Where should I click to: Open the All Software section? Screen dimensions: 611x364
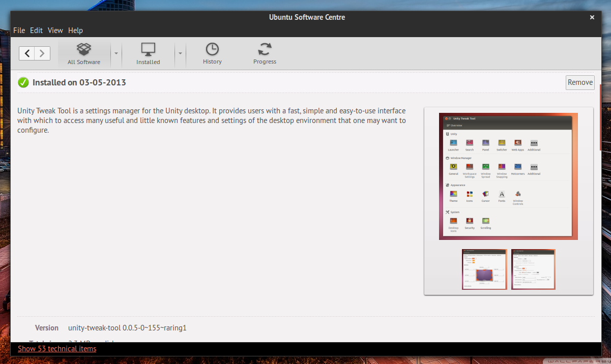(84, 54)
